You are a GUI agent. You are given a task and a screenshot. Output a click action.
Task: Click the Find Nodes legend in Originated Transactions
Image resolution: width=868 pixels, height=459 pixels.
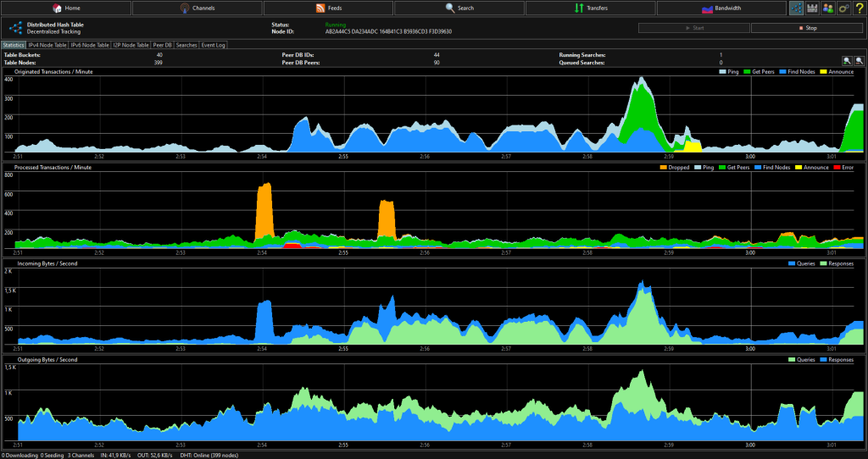click(x=797, y=72)
